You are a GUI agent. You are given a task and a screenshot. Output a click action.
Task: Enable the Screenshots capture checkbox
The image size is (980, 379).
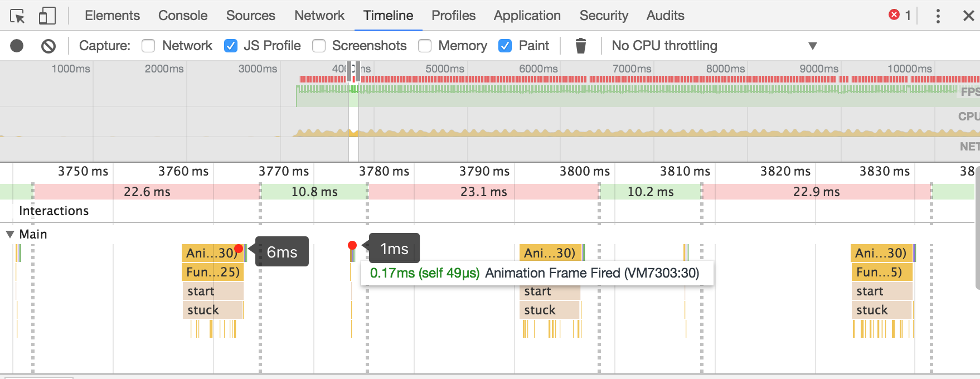tap(319, 46)
